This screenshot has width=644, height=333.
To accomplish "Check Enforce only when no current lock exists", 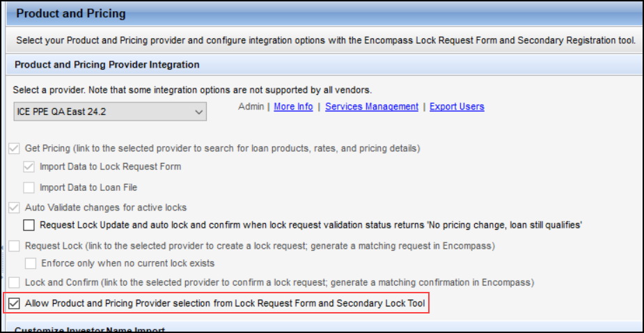I will tap(31, 263).
